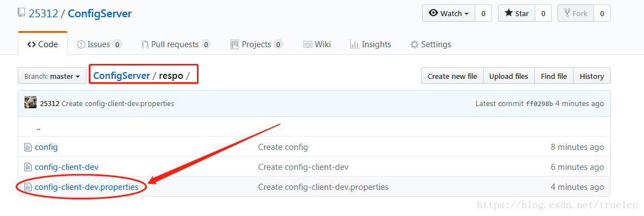This screenshot has height=216, width=644.
Task: Click the Code angle brackets icon
Action: click(x=32, y=44)
